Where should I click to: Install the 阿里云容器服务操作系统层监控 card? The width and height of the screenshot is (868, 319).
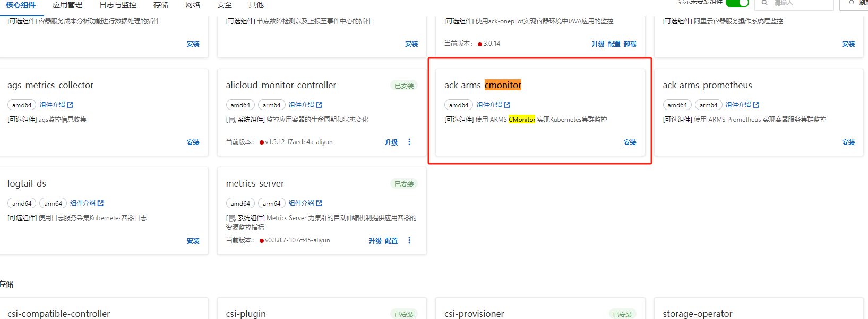tap(848, 44)
